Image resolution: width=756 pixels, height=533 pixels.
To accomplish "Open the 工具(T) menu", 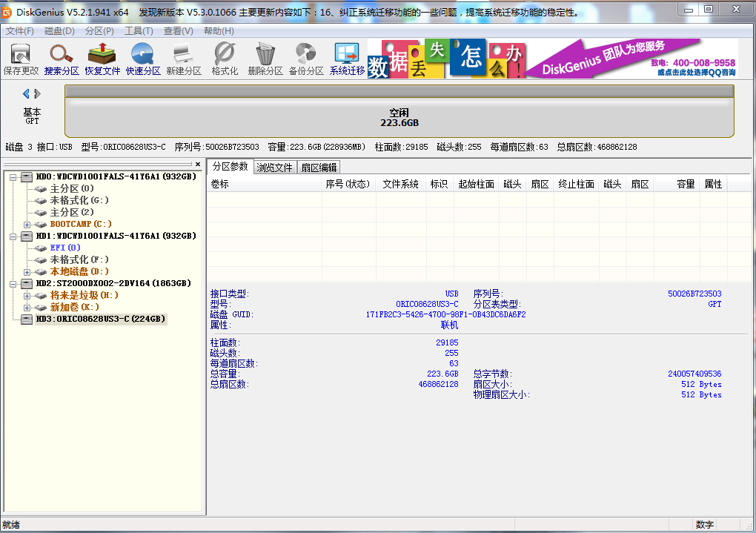I will (x=139, y=31).
